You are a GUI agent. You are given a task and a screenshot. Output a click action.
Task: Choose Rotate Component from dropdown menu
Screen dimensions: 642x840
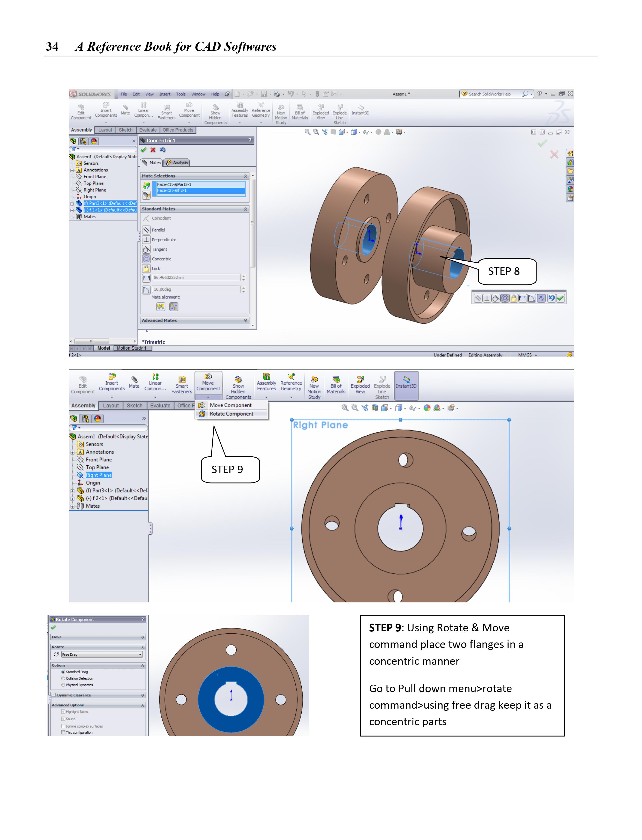(x=231, y=414)
